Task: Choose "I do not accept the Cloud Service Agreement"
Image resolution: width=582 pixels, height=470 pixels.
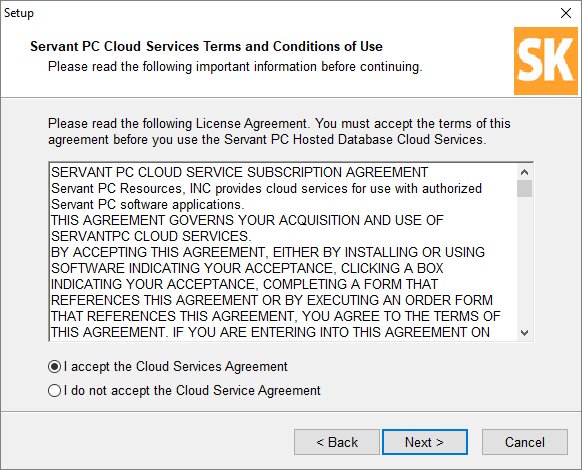Action: tap(184, 391)
